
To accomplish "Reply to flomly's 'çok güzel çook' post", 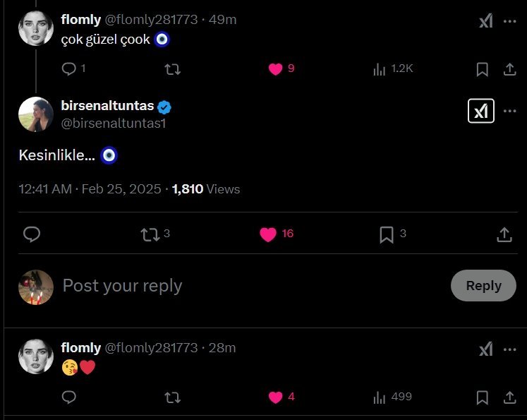I will click(x=69, y=68).
